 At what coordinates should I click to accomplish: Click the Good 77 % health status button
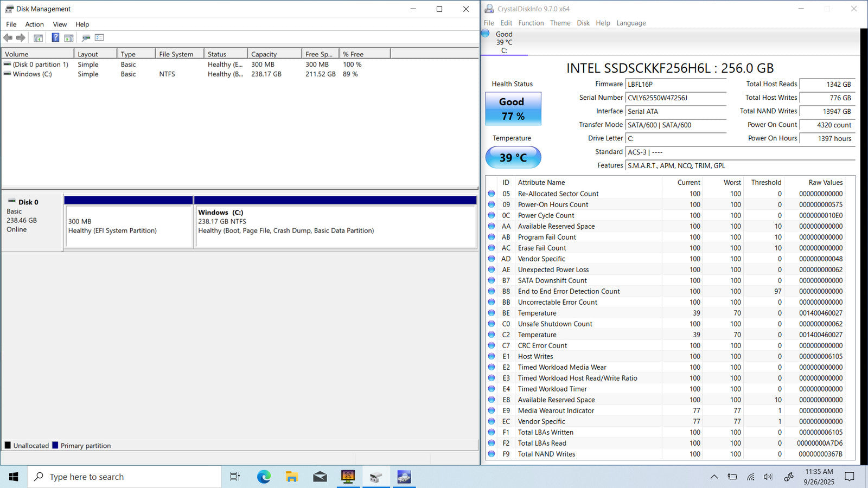[x=513, y=108]
